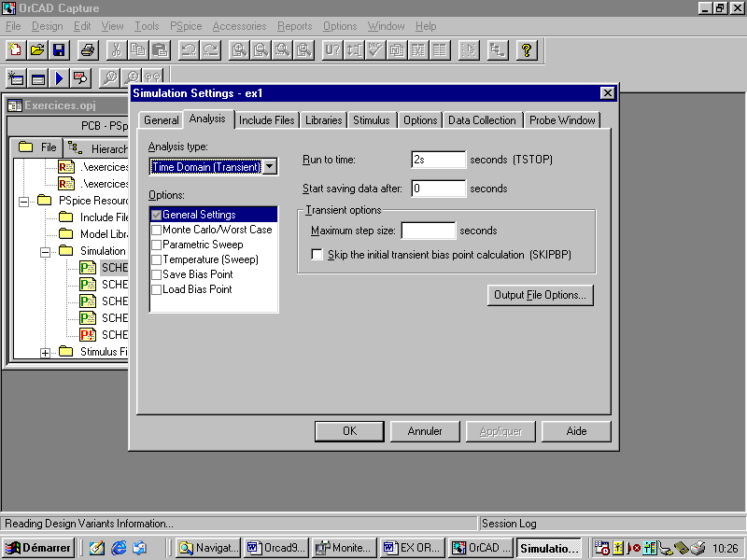This screenshot has height=560, width=747.
Task: Click the Start saving data after field
Action: [438, 189]
